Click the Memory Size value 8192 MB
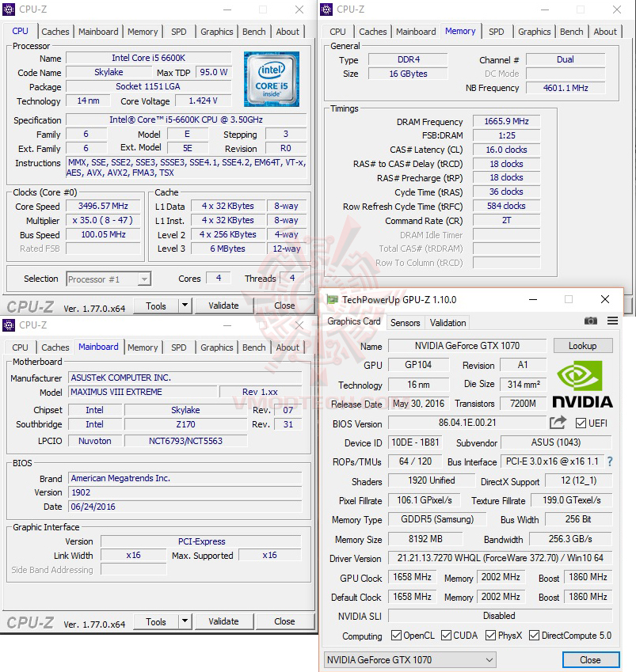 point(425,539)
